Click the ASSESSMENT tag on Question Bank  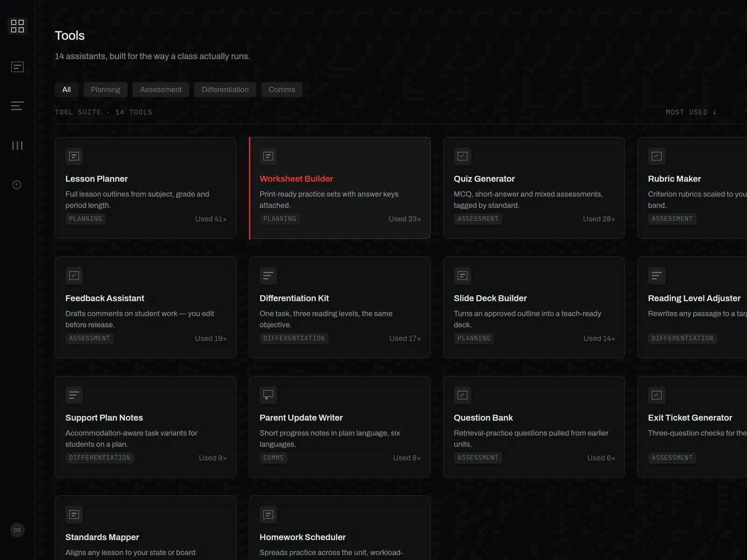pyautogui.click(x=478, y=458)
